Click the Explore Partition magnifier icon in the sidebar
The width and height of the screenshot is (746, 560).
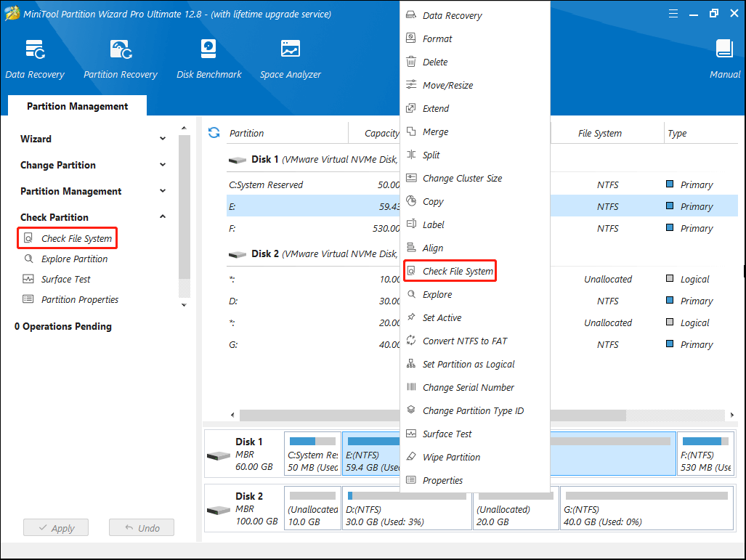coord(28,259)
